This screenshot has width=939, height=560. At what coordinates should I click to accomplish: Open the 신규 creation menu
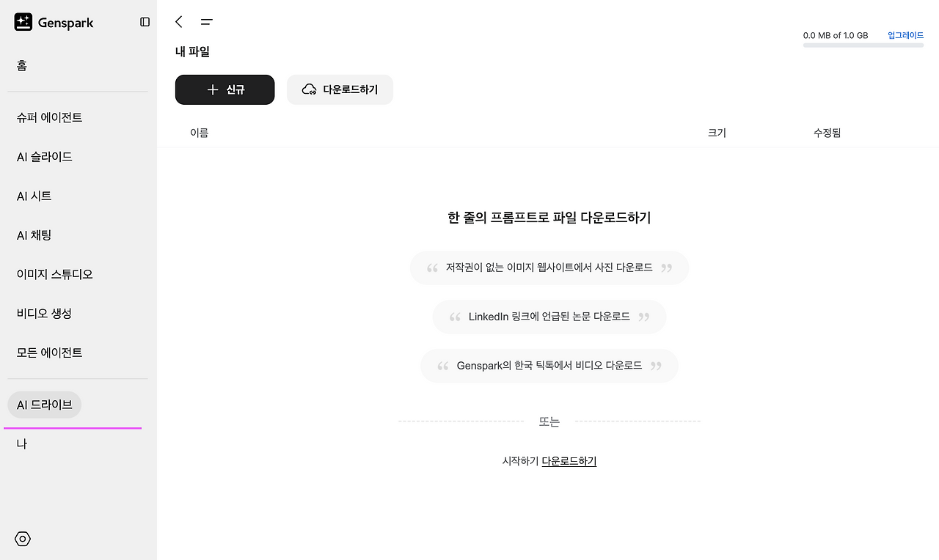point(224,89)
